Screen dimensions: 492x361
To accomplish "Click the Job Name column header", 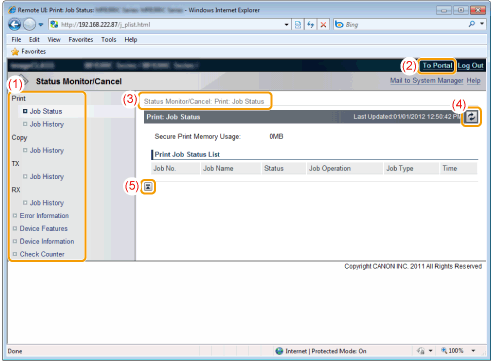I will 231,168.
